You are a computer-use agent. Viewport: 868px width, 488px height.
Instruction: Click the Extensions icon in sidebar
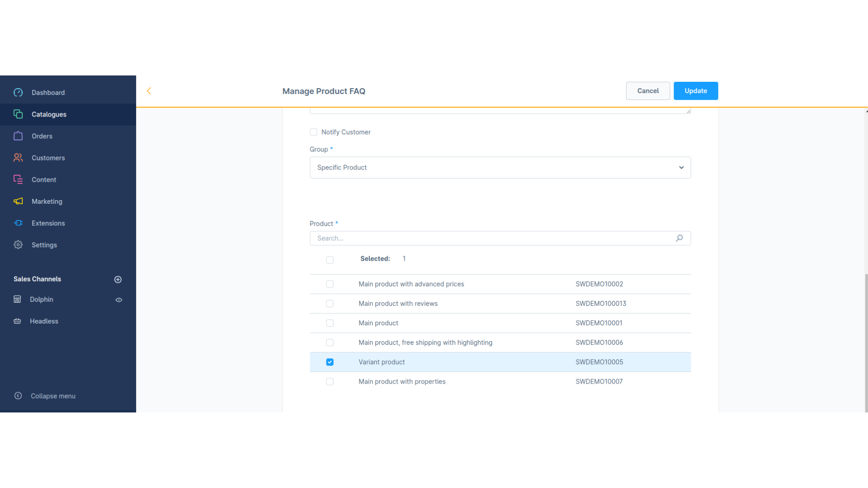[x=18, y=223]
